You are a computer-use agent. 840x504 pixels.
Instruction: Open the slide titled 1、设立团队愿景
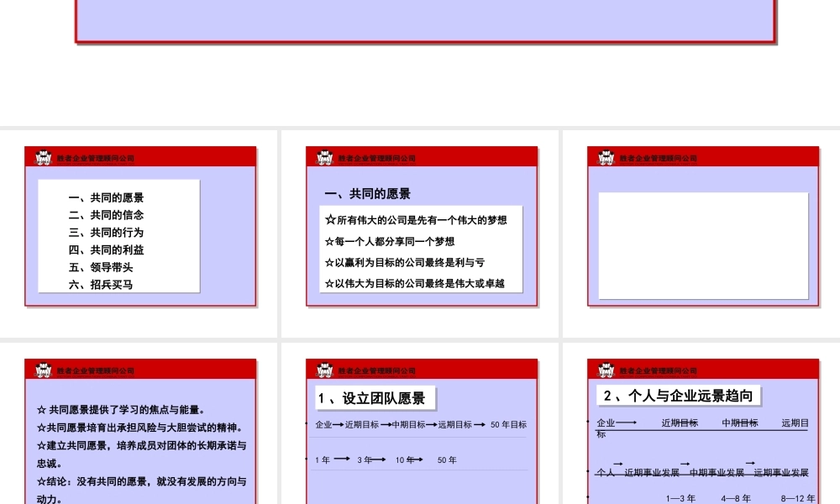pyautogui.click(x=422, y=431)
